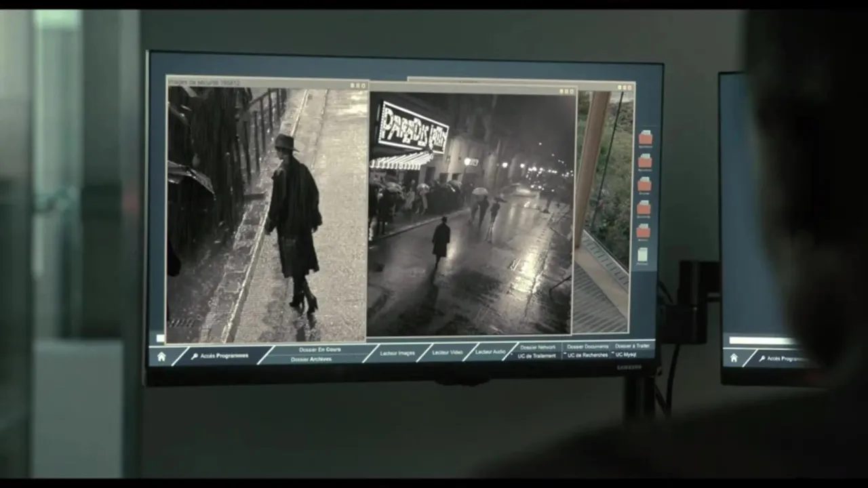Launch Lecteur Images
The height and width of the screenshot is (488, 868).
point(397,353)
